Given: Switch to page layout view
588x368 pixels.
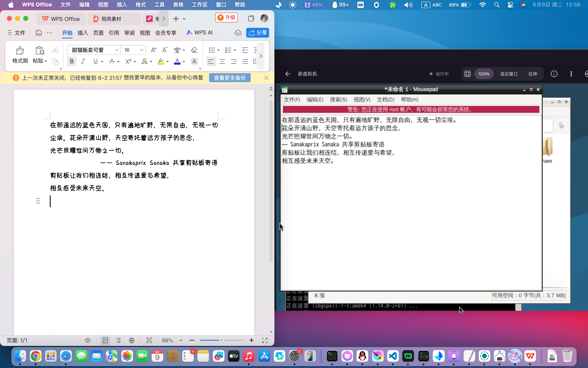Looking at the screenshot, I should pos(105,340).
